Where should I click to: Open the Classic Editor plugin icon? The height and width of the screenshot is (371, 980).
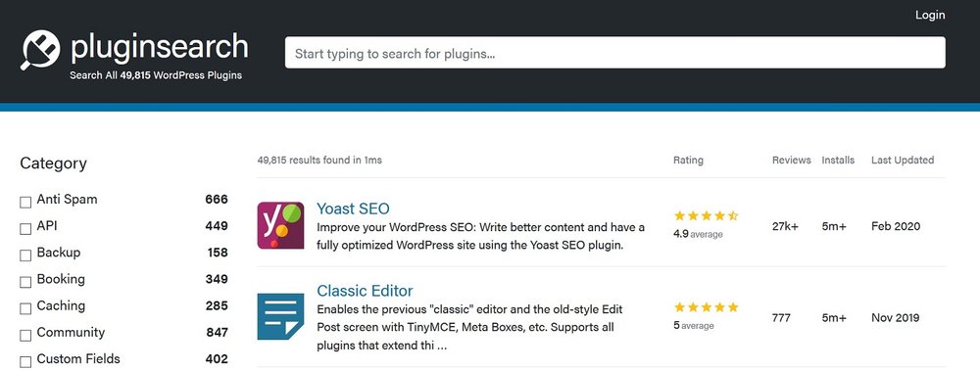point(280,316)
